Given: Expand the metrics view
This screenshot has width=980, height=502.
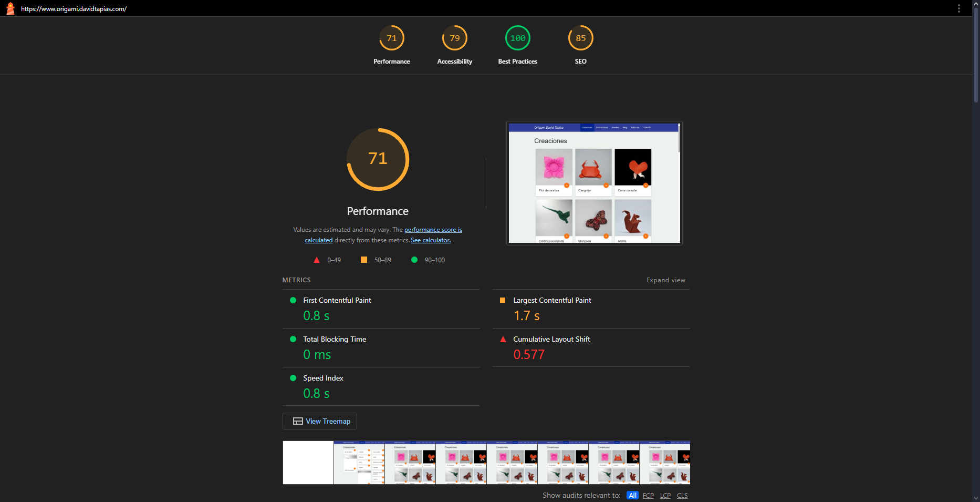Looking at the screenshot, I should [x=665, y=280].
